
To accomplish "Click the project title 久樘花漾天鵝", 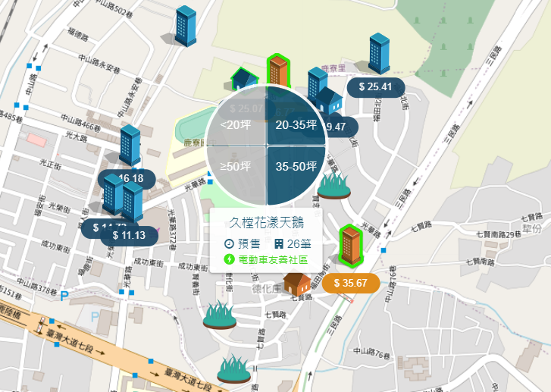I will 266,223.
